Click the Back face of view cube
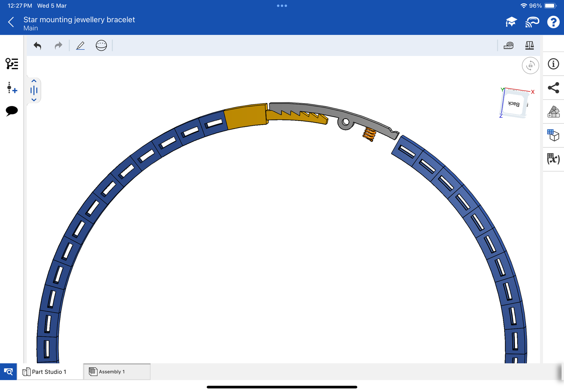The height and width of the screenshot is (392, 564). (x=514, y=104)
